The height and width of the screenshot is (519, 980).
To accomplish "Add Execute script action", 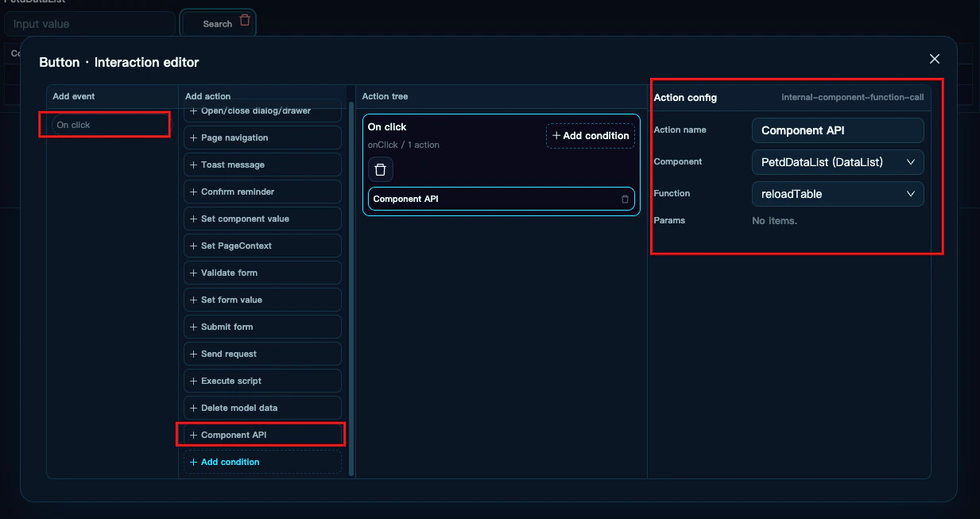I will (x=262, y=381).
